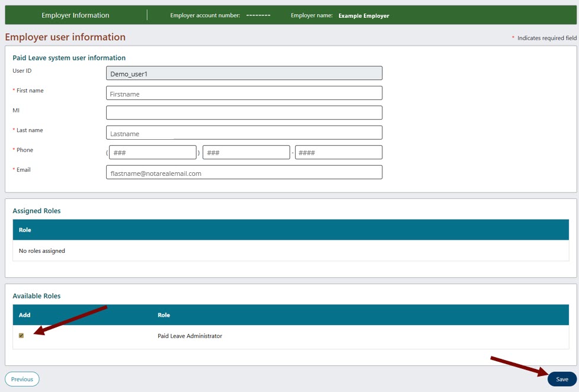
Task: Click the Available Roles section header
Action: click(38, 295)
